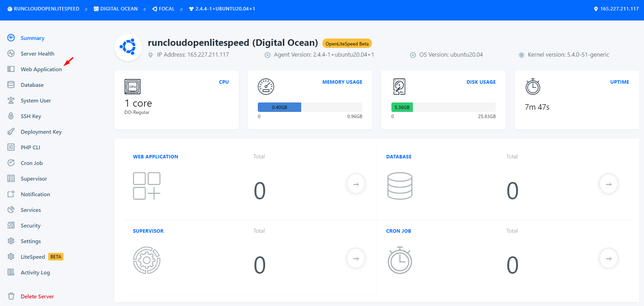Click the CRON JOB card heading
Image resolution: width=644 pixels, height=306 pixels.
(x=398, y=231)
